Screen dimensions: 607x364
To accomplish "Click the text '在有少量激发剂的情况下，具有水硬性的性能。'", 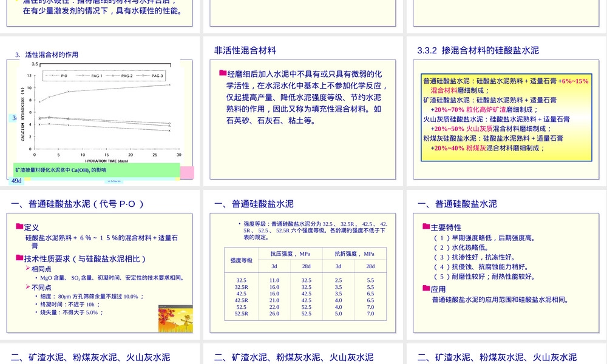I will [x=102, y=11].
